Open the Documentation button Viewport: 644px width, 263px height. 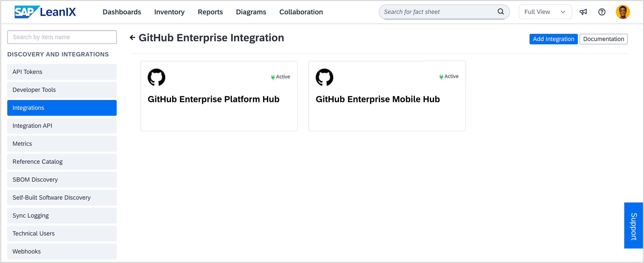604,39
